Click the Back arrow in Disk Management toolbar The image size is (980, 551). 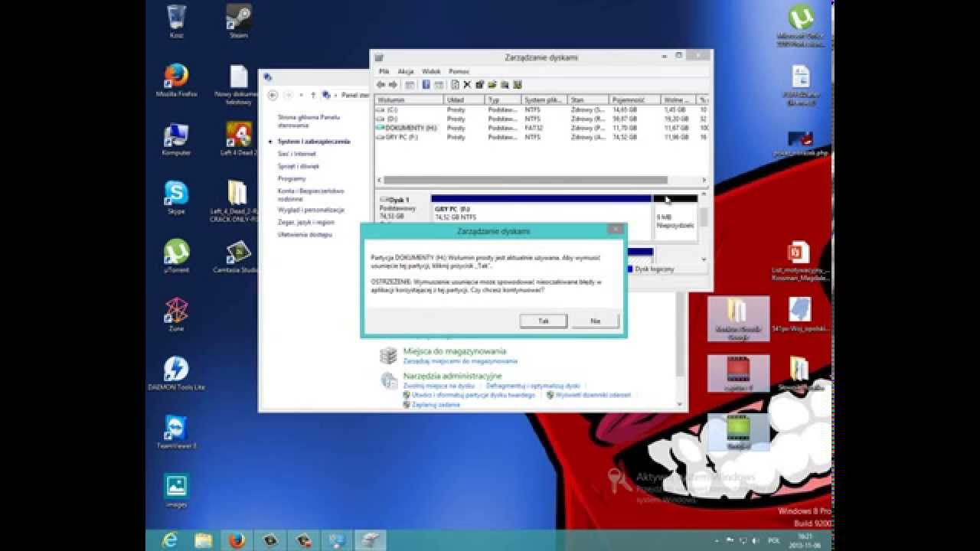pyautogui.click(x=381, y=84)
